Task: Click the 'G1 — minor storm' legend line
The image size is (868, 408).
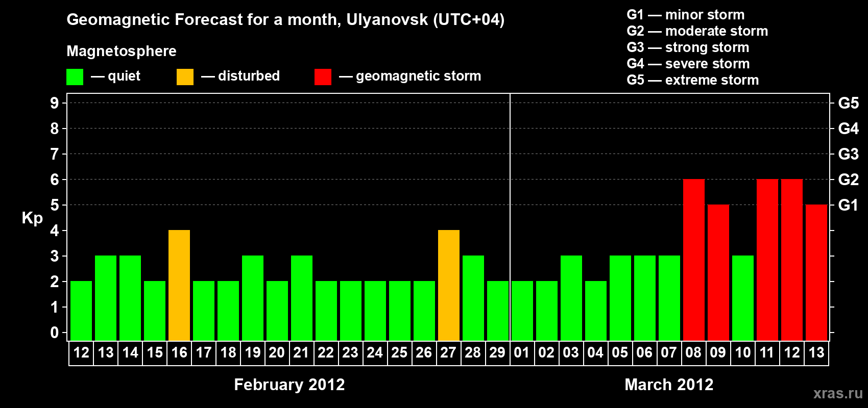Action: point(686,15)
